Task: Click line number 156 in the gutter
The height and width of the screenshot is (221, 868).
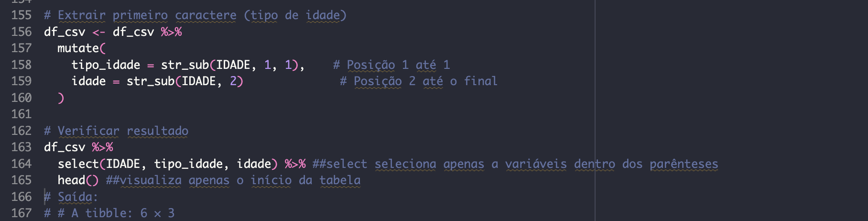Action: (22, 32)
